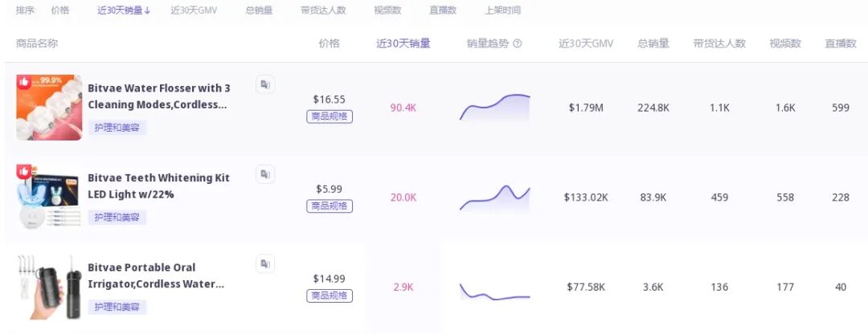Click the $14.99 price

coord(330,279)
